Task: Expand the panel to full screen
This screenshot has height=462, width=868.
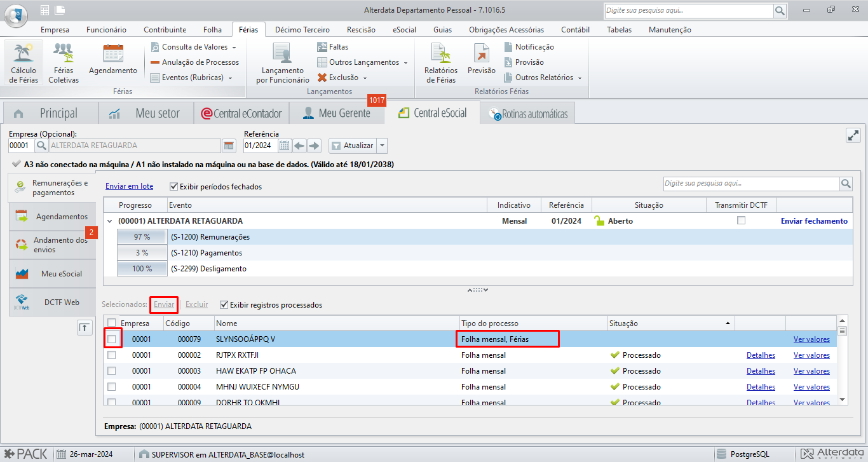Action: coord(853,135)
